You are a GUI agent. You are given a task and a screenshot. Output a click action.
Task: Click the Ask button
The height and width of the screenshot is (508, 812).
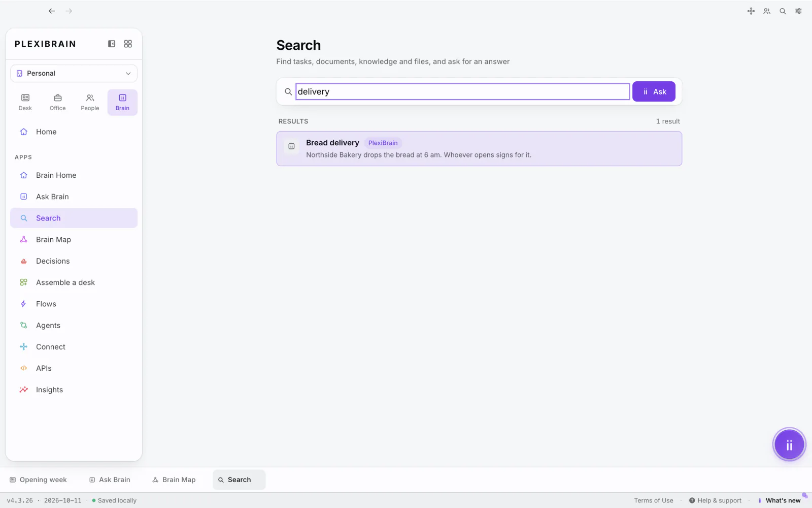(654, 91)
